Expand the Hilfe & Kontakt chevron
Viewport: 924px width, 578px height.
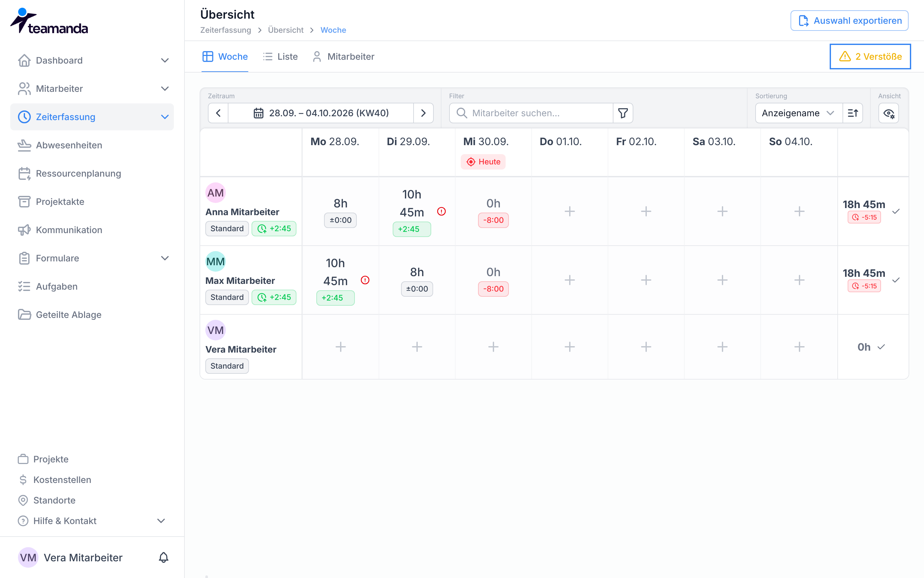(161, 521)
